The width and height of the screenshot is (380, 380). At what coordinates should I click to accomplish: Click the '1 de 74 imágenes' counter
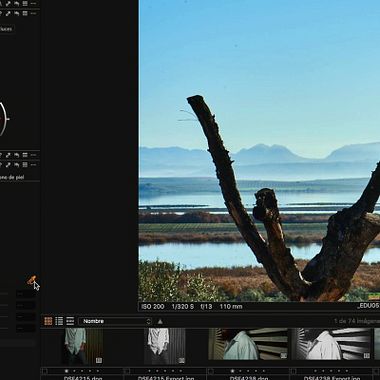coord(357,321)
